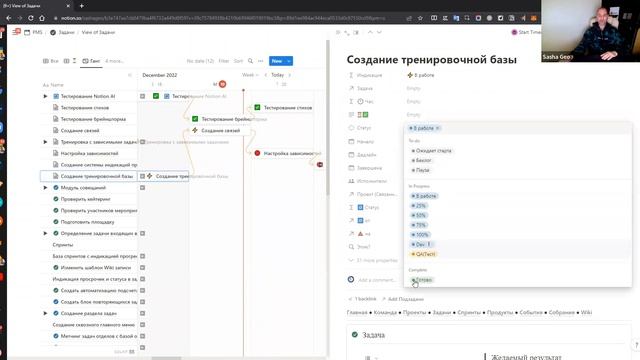Go to the next timeline period
This screenshot has height=360, width=640.
290,75
